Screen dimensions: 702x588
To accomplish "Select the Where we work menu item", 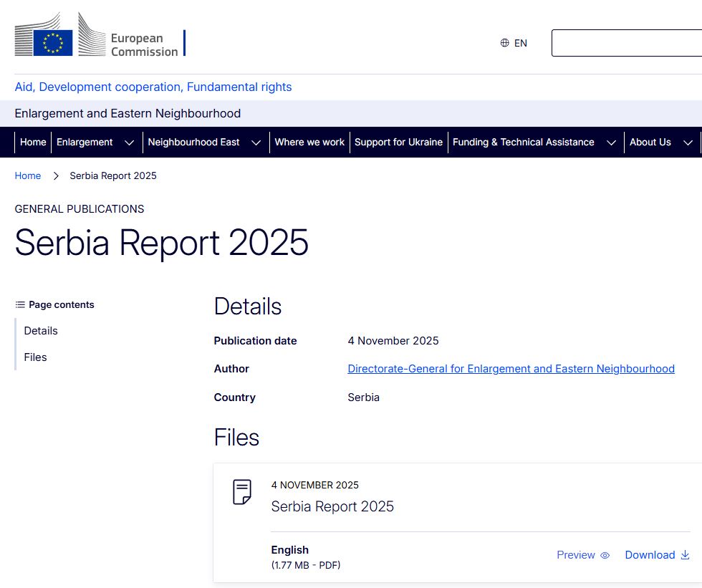I will coord(309,142).
